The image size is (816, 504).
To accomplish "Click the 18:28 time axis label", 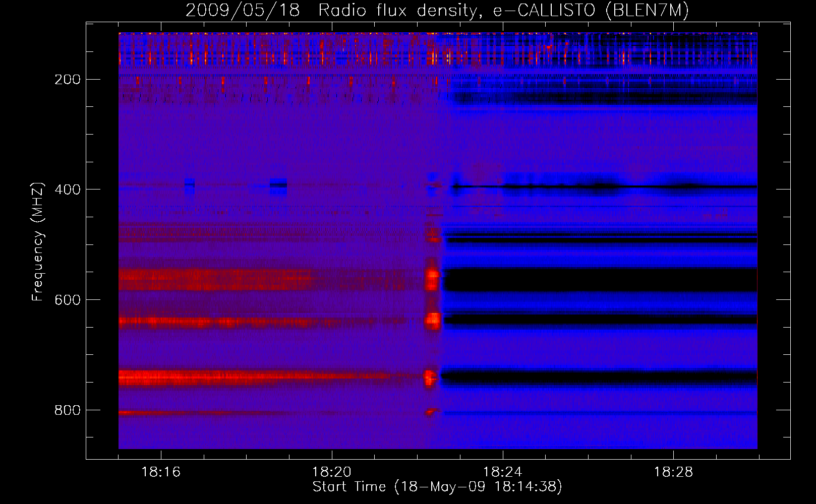I will [673, 472].
